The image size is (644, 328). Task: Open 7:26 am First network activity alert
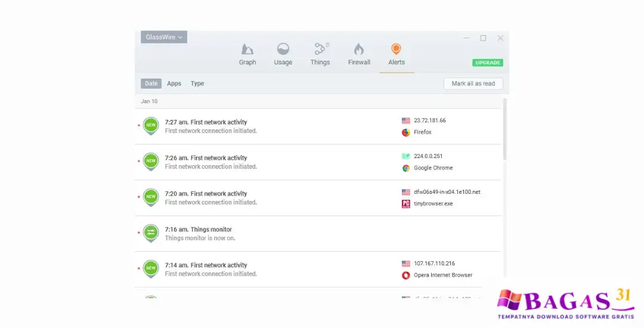point(318,162)
